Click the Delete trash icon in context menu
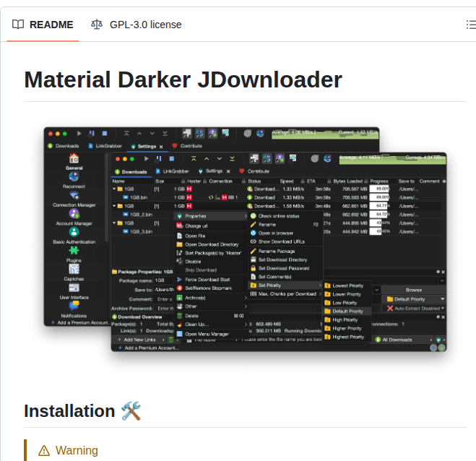This screenshot has height=461, width=476. pos(180,316)
